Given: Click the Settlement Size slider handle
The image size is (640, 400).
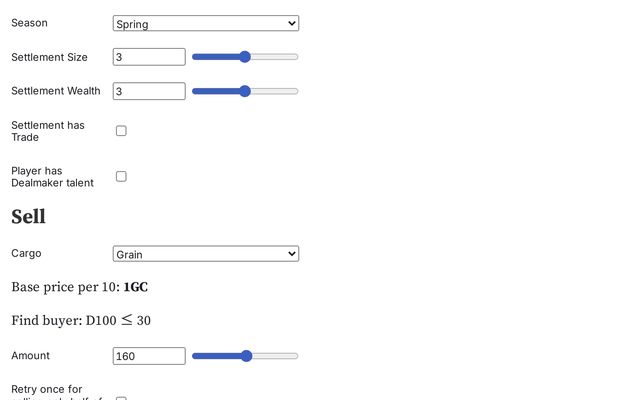Looking at the screenshot, I should coord(245,57).
